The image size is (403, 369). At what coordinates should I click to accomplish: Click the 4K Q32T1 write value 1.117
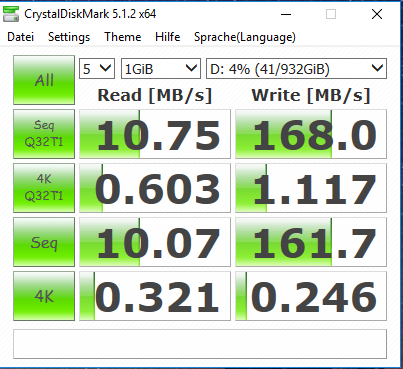pos(311,188)
